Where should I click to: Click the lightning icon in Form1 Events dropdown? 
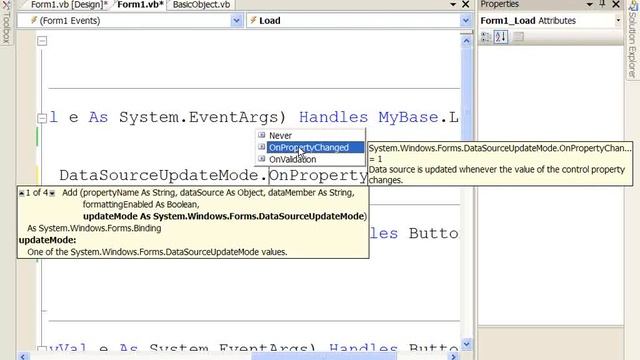pyautogui.click(x=34, y=20)
